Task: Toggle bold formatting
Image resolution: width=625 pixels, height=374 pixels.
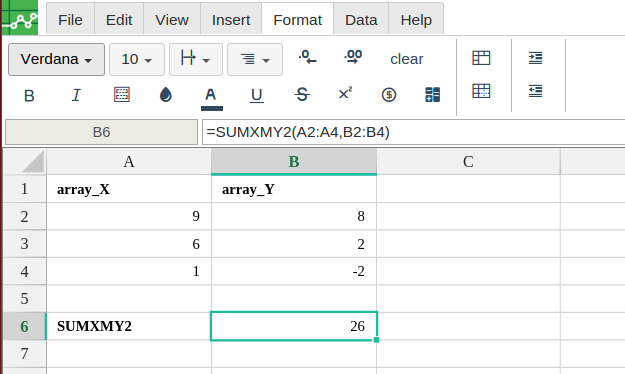Action: point(29,96)
